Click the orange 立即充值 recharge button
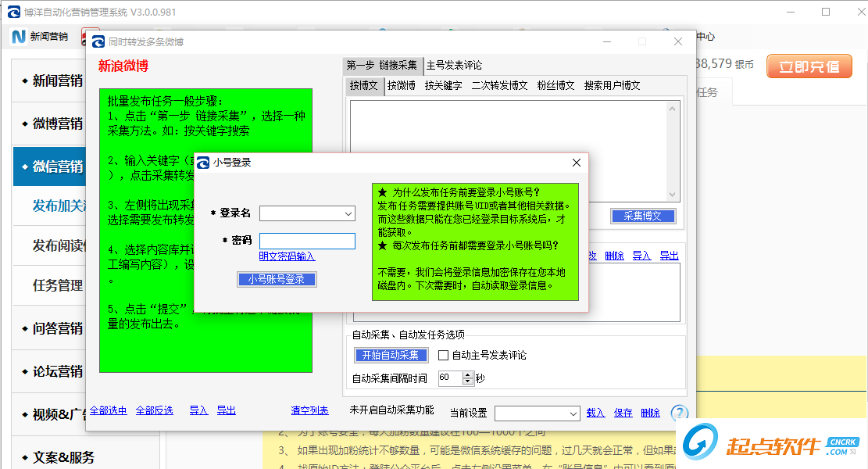Screen dimensions: 868x469 [809, 66]
